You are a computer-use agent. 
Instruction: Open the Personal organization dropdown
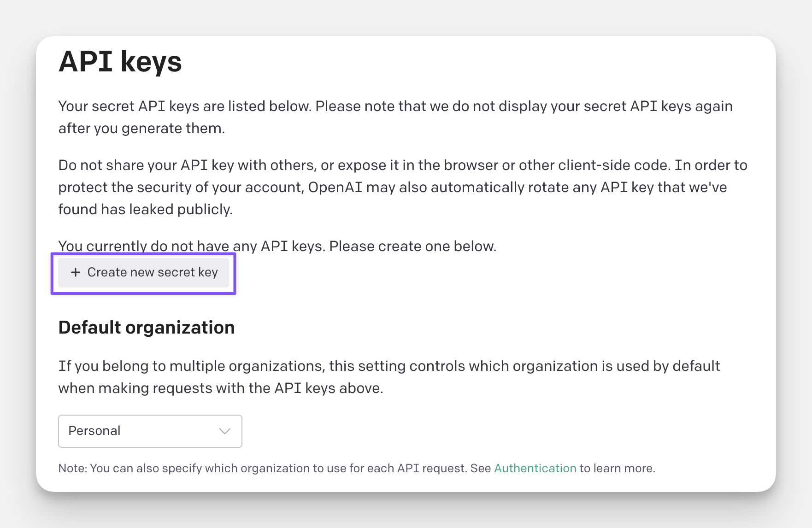pos(150,431)
